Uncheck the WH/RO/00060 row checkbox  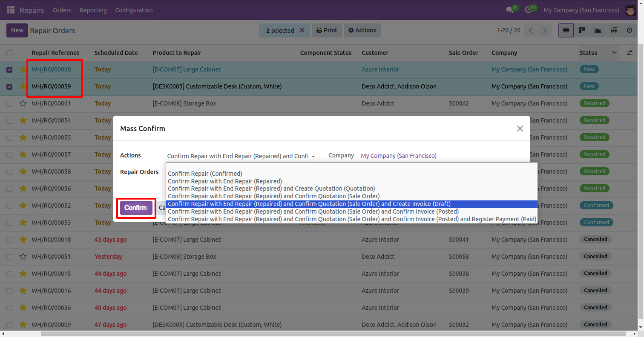tap(9, 69)
